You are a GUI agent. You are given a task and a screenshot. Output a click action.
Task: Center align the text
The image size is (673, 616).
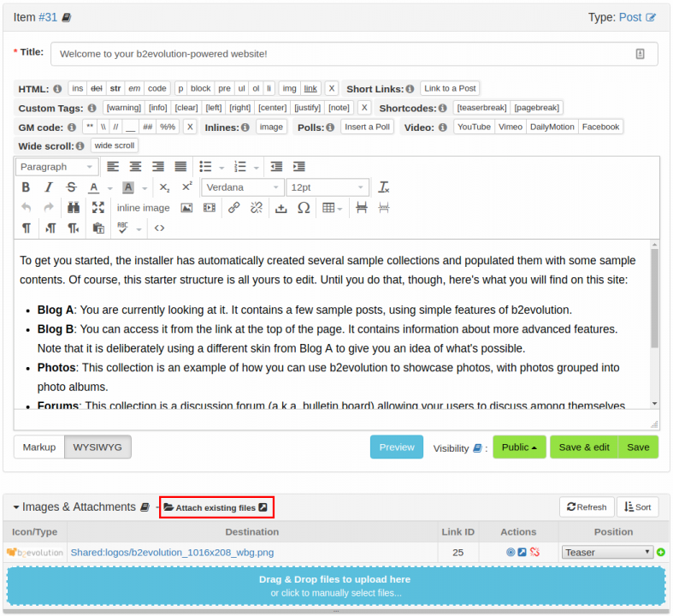pos(136,167)
